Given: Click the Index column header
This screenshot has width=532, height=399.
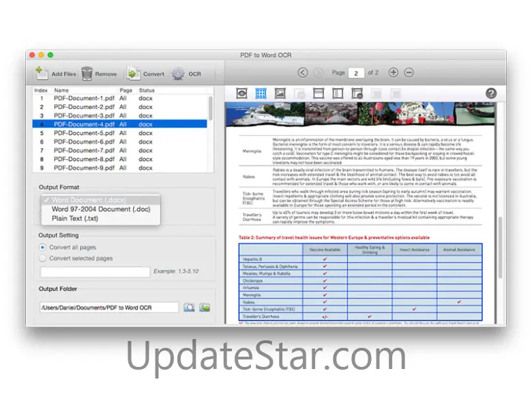Looking at the screenshot, I should (41, 90).
